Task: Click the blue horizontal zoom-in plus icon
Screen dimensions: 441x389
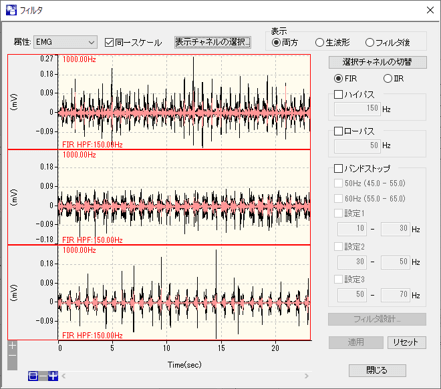Action: (53, 376)
